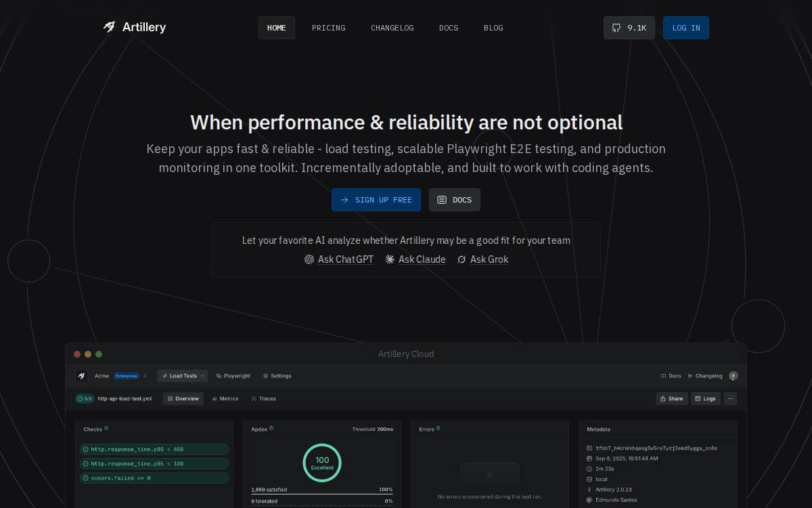Click the ChatGPT icon beside Ask ChatGPT

pyautogui.click(x=309, y=259)
